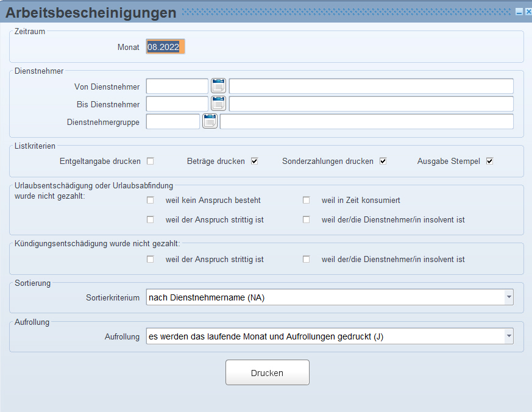Click the Monat input field

pyautogui.click(x=165, y=47)
